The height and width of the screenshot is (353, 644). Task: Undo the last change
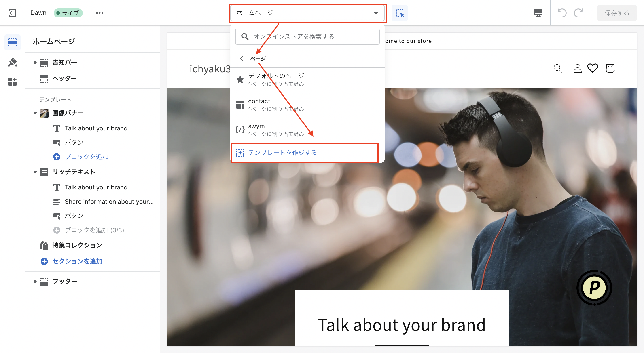coord(562,13)
